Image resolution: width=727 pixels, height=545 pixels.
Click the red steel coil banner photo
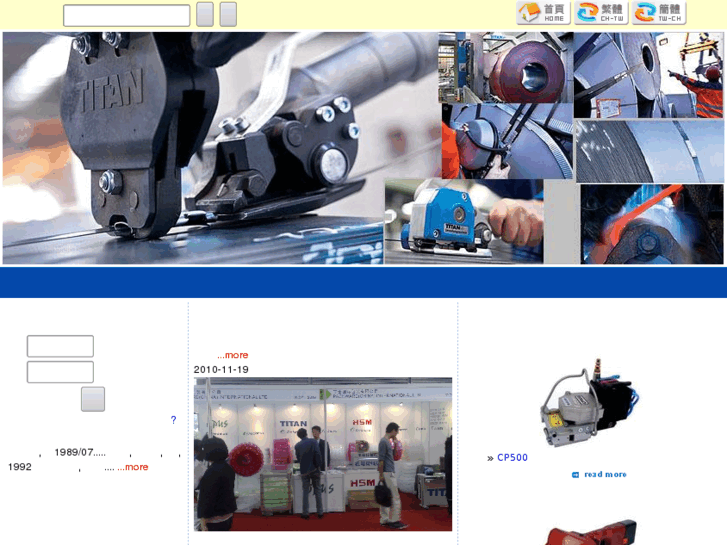pyautogui.click(x=505, y=67)
